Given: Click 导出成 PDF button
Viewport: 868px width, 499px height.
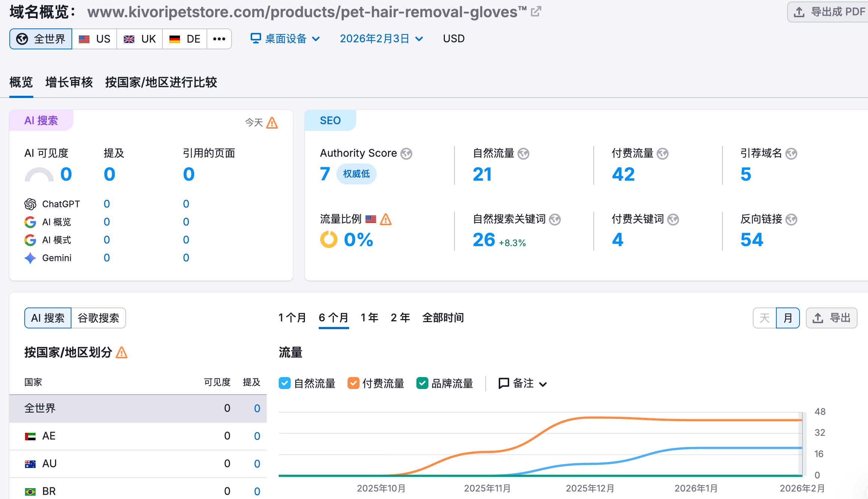Looking at the screenshot, I should pos(829,12).
